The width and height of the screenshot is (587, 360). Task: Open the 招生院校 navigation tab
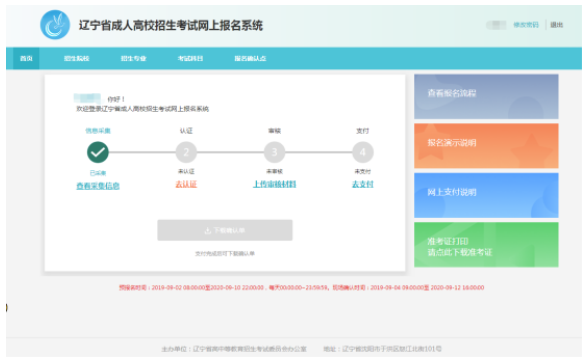[76, 58]
